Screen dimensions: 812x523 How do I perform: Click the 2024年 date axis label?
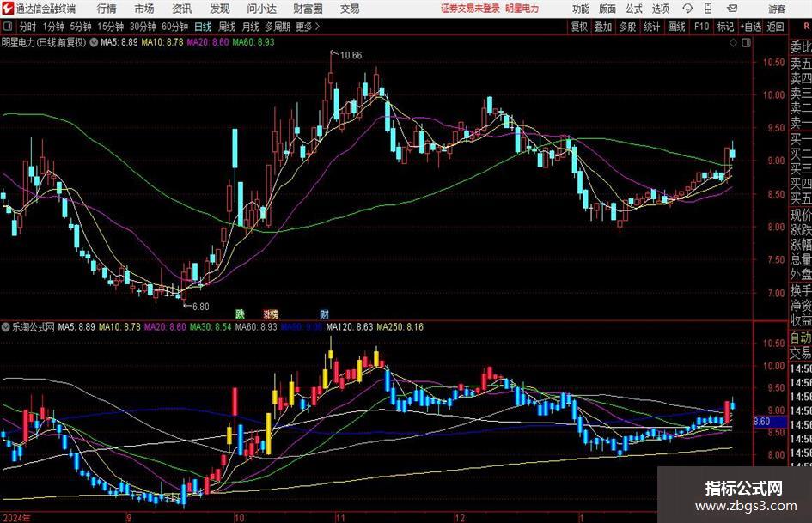(16, 518)
